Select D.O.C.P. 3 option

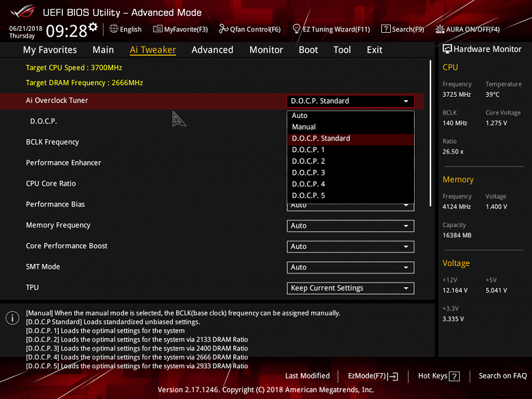pyautogui.click(x=351, y=173)
